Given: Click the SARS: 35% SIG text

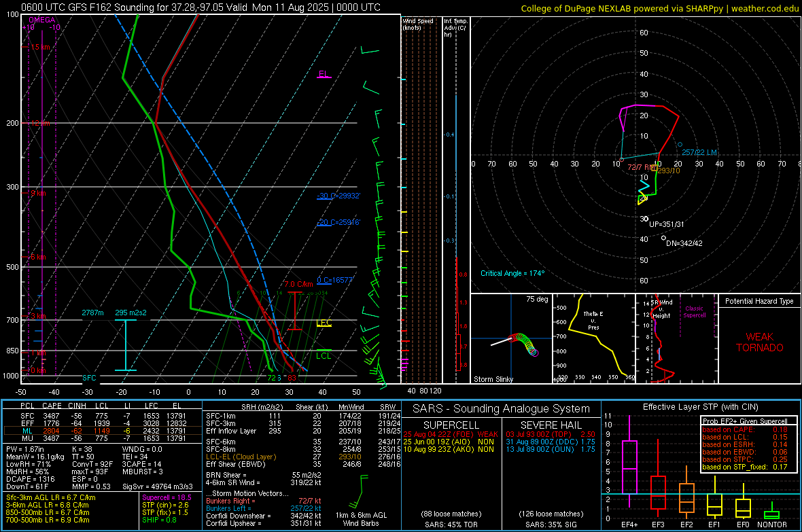Looking at the screenshot, I should point(551,525).
